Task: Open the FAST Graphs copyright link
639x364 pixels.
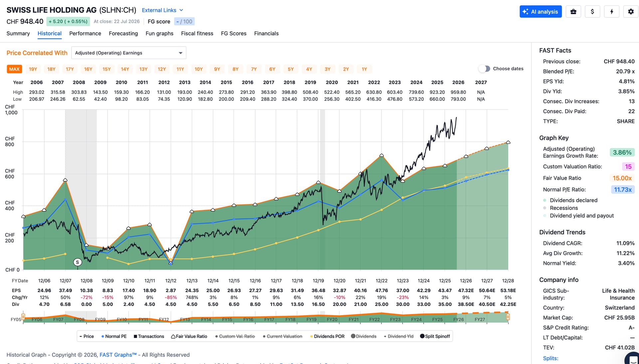Action: click(118, 355)
